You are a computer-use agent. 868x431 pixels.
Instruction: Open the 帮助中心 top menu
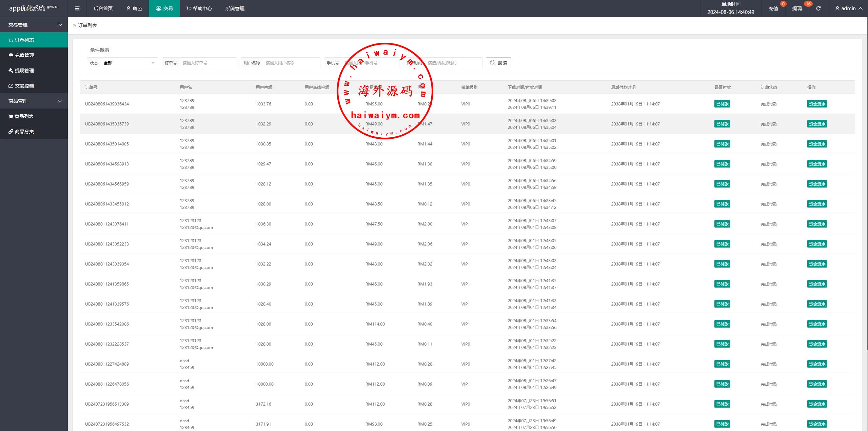coord(199,8)
